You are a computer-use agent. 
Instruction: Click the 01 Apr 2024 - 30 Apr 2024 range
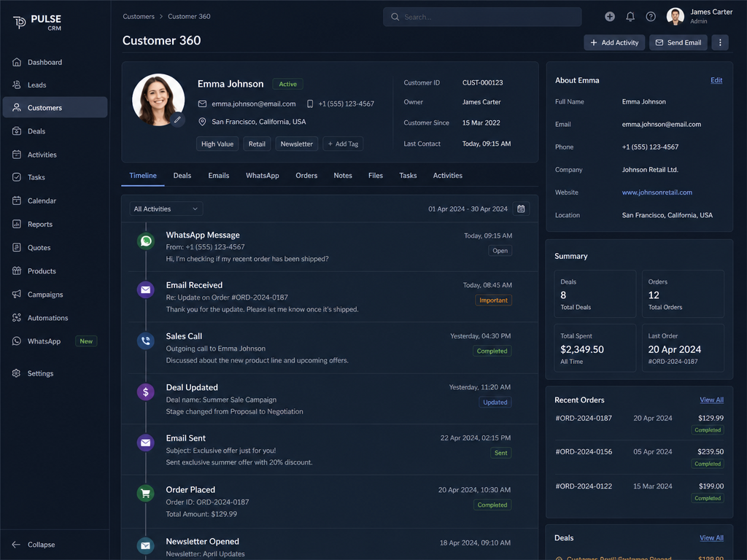coord(468,209)
